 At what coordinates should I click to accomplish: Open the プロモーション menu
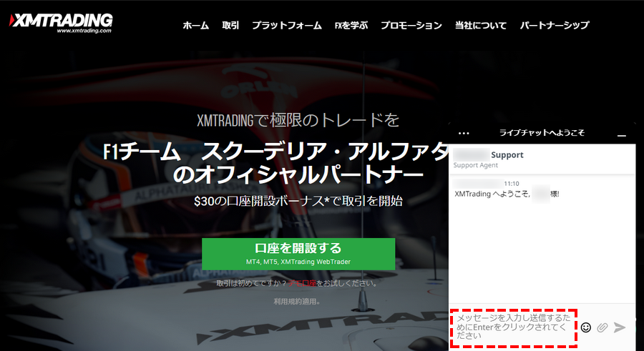click(x=411, y=26)
